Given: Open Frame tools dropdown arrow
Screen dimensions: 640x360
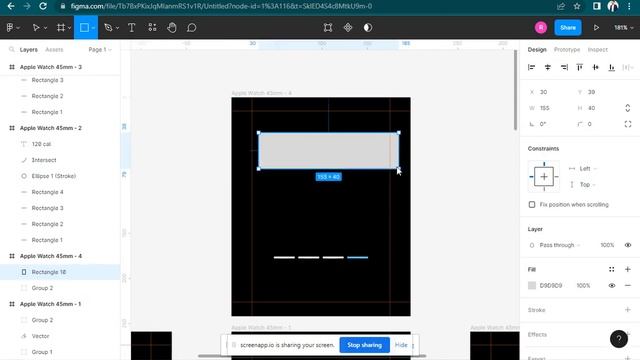Looking at the screenshot, I should (70, 28).
